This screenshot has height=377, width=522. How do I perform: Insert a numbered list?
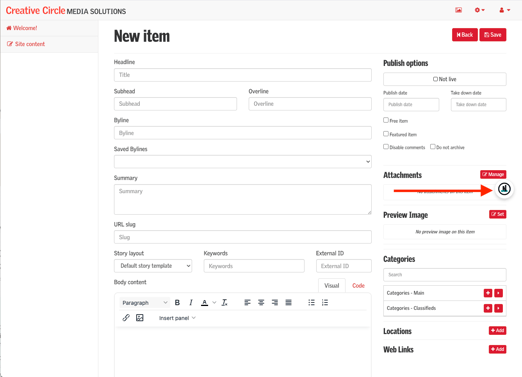coord(325,303)
